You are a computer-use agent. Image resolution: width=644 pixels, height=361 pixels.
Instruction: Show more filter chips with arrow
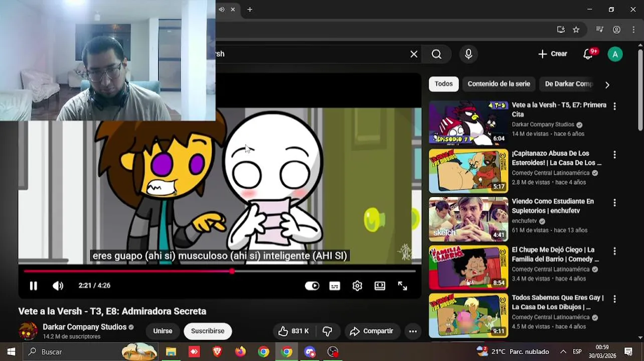pos(607,85)
